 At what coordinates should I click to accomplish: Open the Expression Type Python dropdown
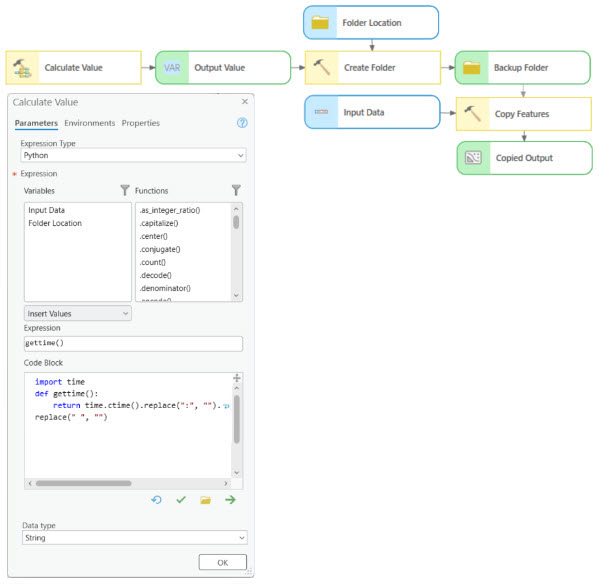[133, 155]
